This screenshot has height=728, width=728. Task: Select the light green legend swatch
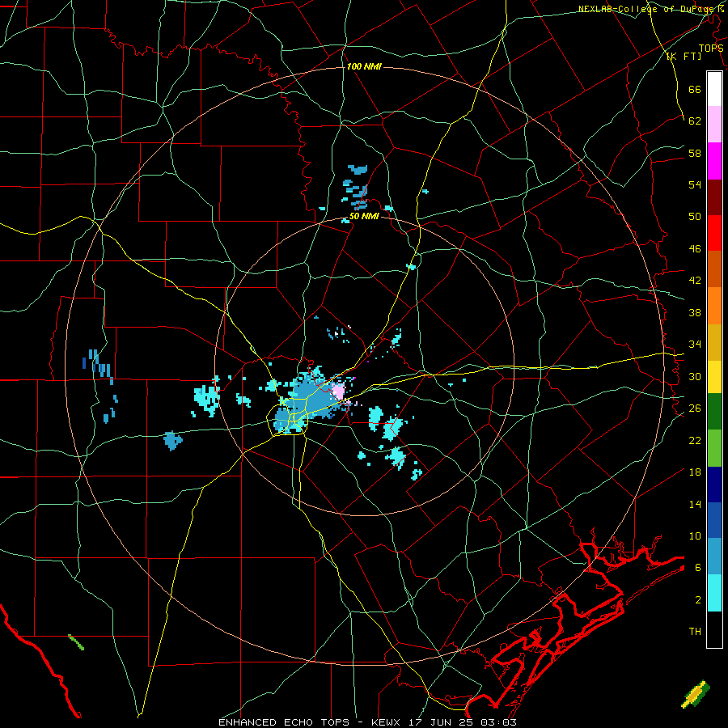point(714,448)
